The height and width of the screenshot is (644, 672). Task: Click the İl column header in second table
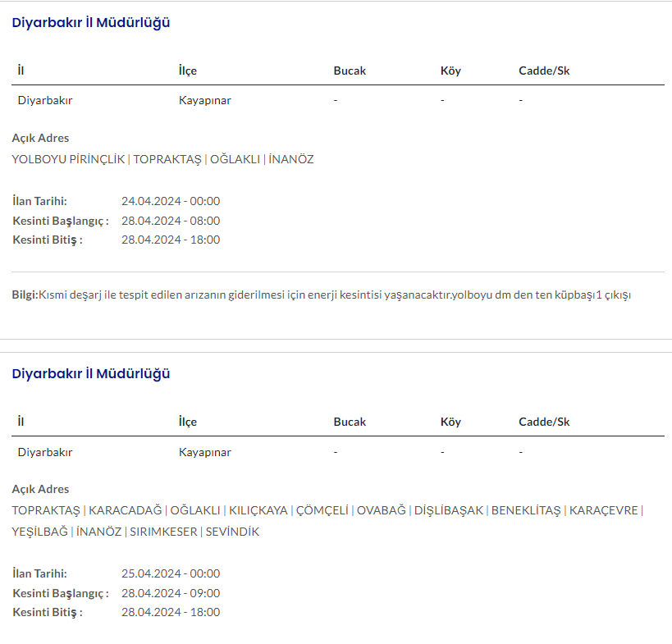[21, 422]
